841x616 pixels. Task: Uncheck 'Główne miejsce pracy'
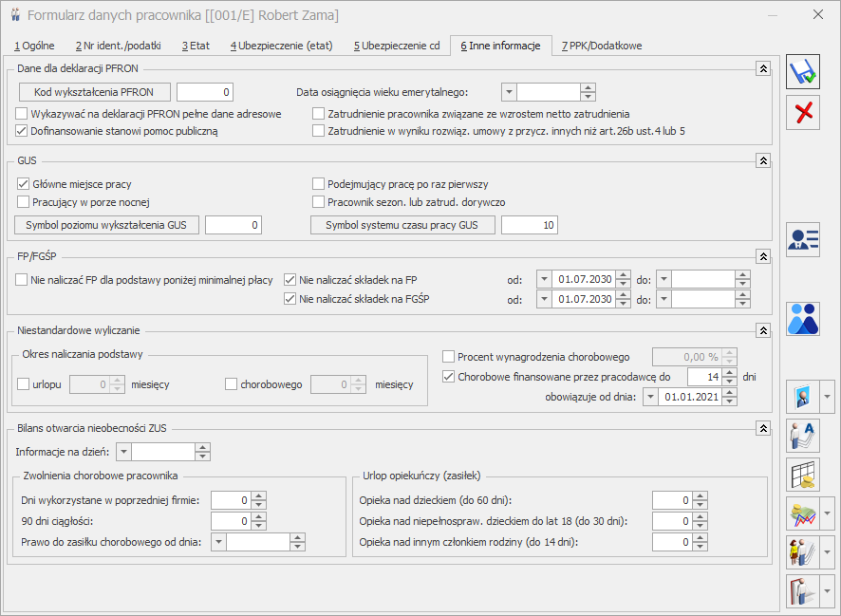[x=23, y=184]
